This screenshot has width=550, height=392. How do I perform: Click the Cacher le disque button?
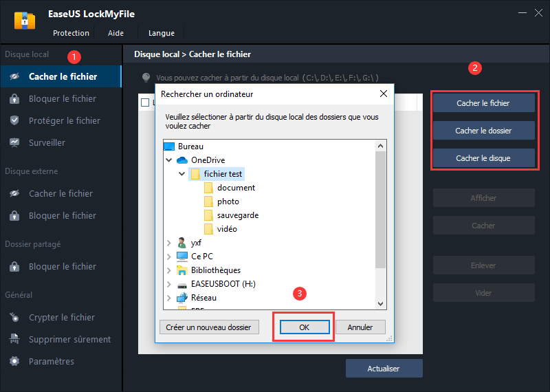tap(483, 158)
